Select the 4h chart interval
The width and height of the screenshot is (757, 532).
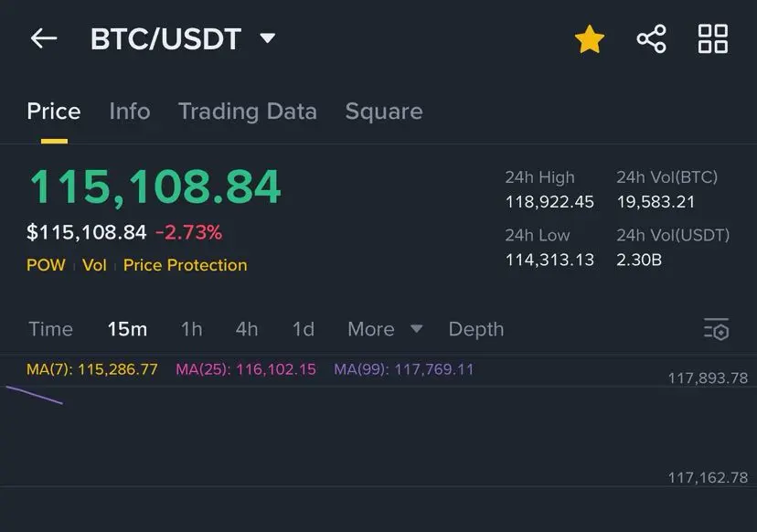coord(247,329)
